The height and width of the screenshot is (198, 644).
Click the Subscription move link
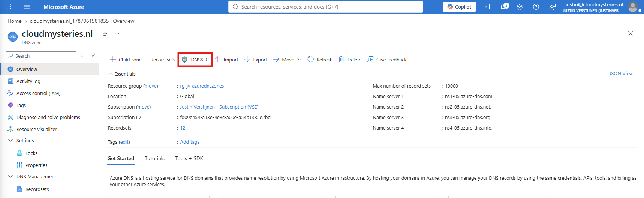(143, 107)
